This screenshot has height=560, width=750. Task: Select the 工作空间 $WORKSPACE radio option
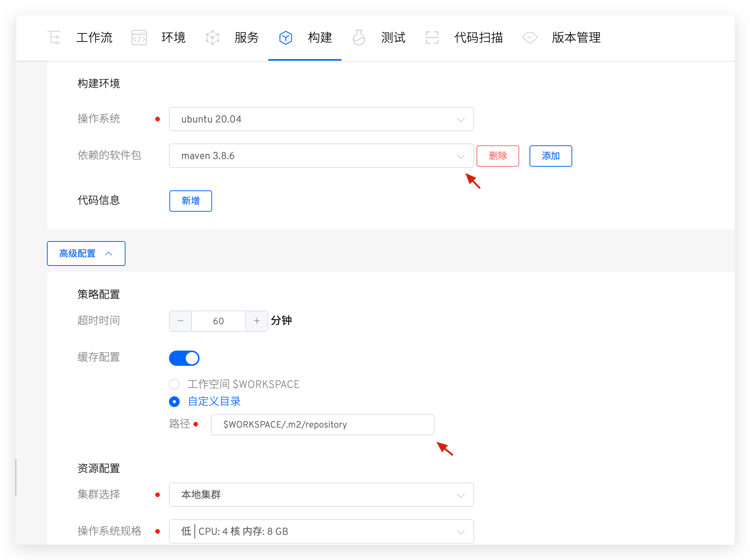(x=174, y=384)
